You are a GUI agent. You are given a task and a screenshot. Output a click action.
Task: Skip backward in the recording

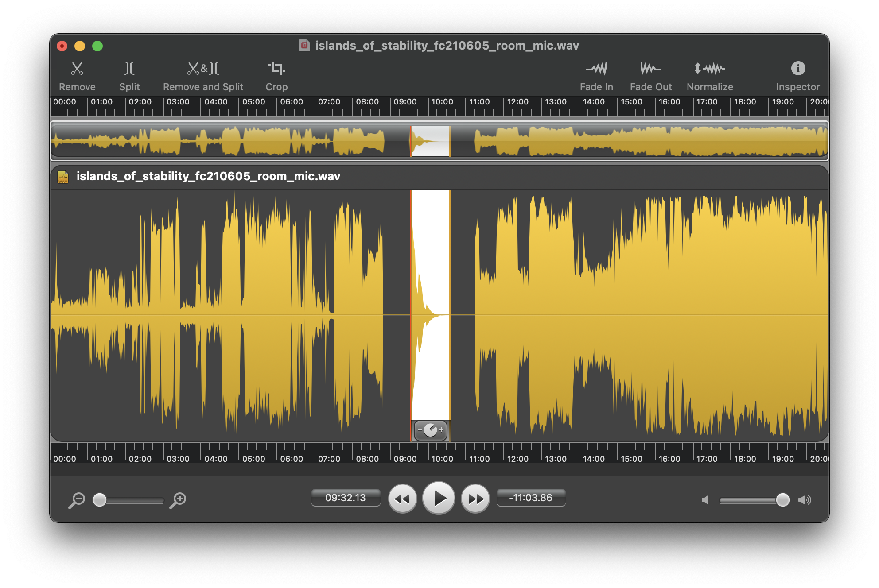[x=402, y=498]
